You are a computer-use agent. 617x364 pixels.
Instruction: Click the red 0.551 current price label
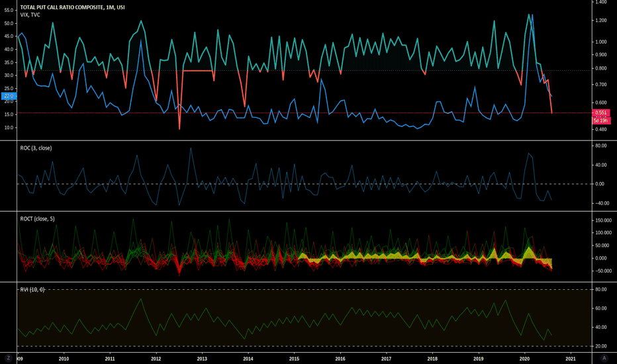pos(601,113)
